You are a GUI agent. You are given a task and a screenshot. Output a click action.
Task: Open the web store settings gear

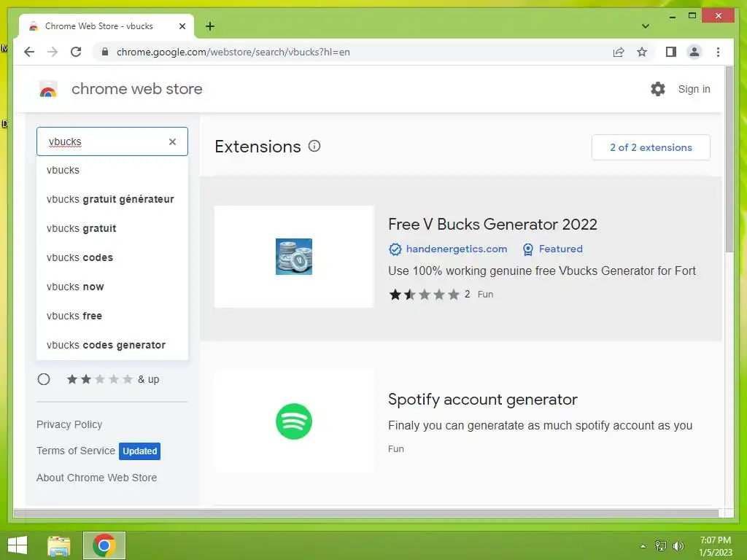click(x=658, y=89)
